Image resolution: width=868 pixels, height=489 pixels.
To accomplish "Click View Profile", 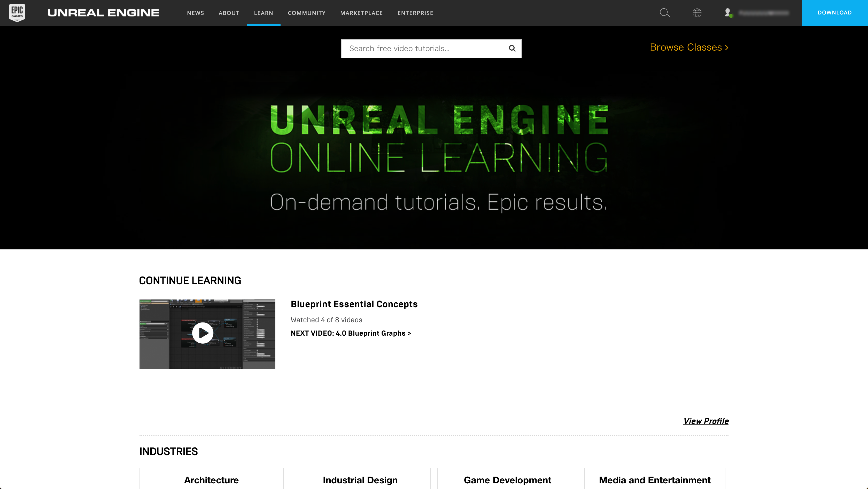I will tap(706, 421).
